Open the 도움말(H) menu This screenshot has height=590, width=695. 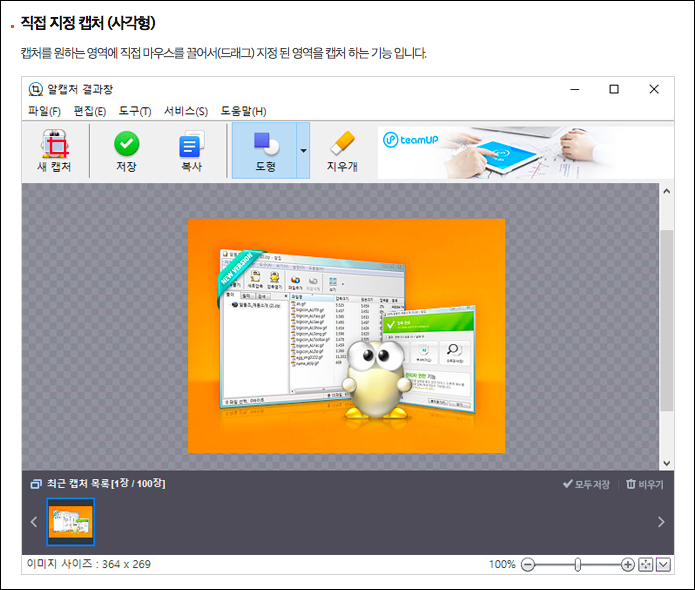(243, 111)
